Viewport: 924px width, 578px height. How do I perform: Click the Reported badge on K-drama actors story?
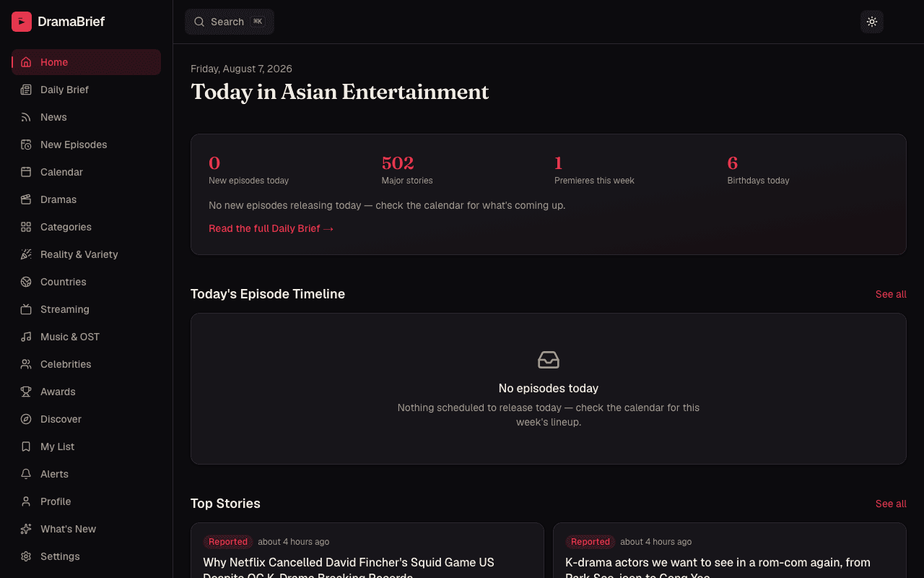590,542
